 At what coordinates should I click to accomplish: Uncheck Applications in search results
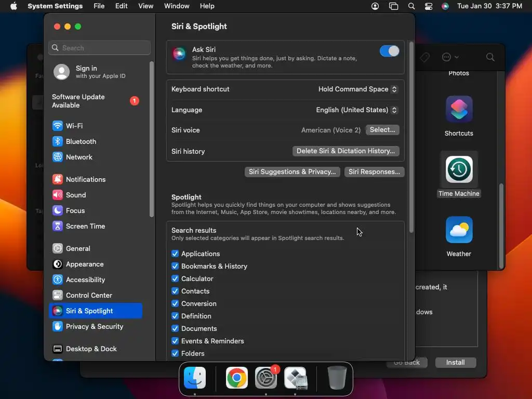click(x=175, y=254)
